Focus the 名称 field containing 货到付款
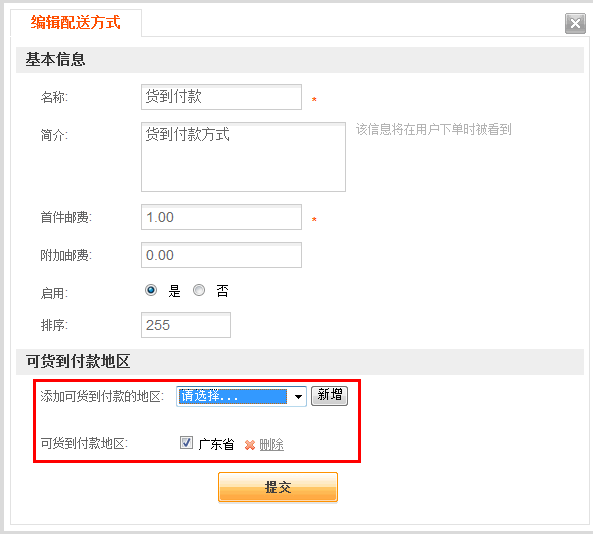Image resolution: width=593 pixels, height=534 pixels. pos(221,97)
